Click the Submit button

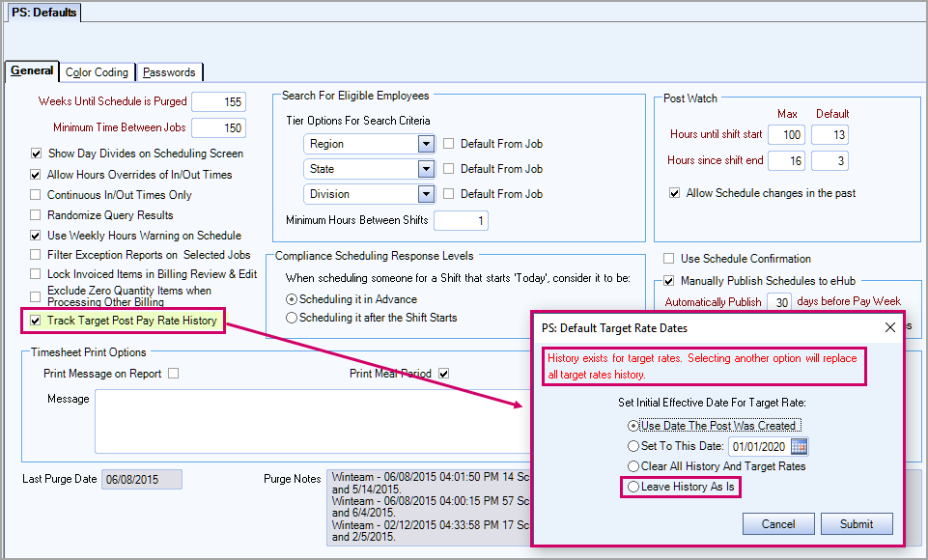(857, 524)
